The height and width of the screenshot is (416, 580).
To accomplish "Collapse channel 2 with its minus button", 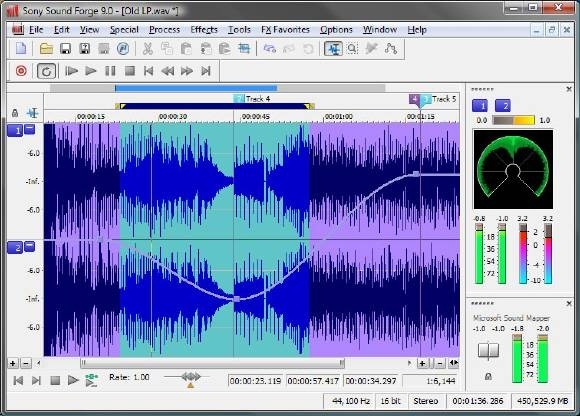I will 30,246.
